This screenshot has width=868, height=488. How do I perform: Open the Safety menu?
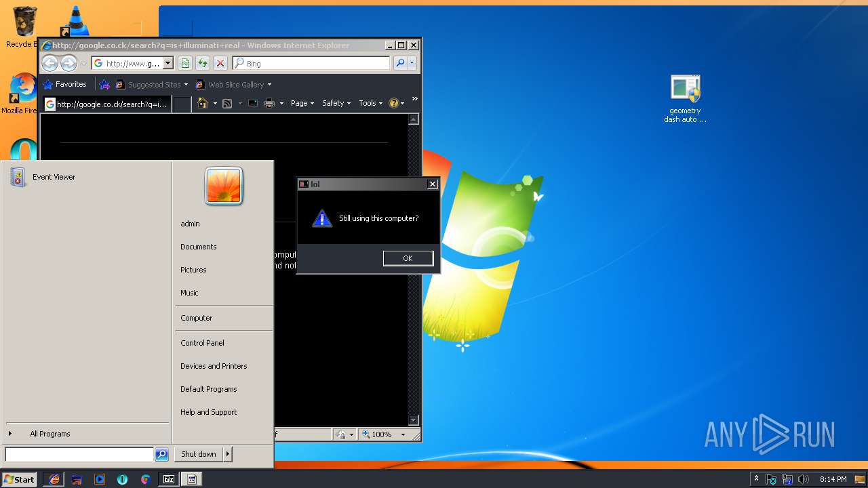[336, 103]
